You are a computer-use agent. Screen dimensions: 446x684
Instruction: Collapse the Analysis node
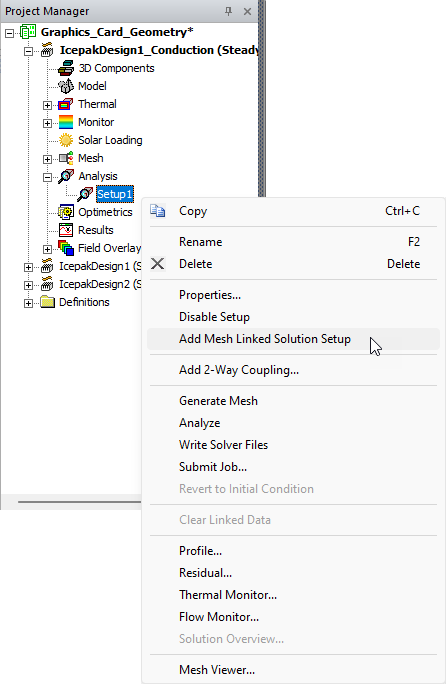[47, 177]
